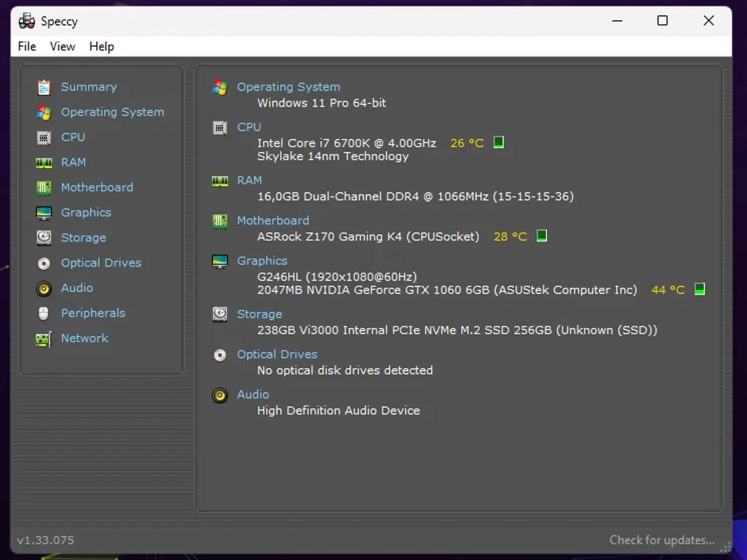
Task: Select the Summary icon in the sidebar
Action: 44,86
